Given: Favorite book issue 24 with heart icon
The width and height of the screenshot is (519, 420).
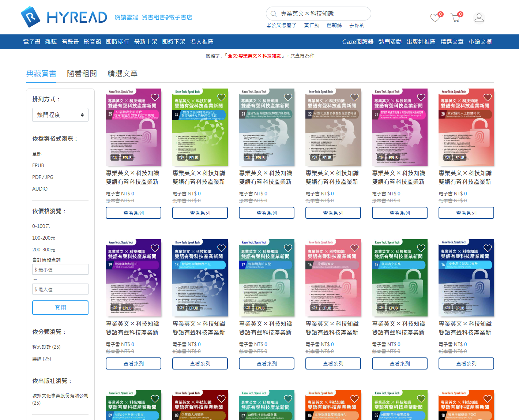Looking at the screenshot, I should click(222, 97).
